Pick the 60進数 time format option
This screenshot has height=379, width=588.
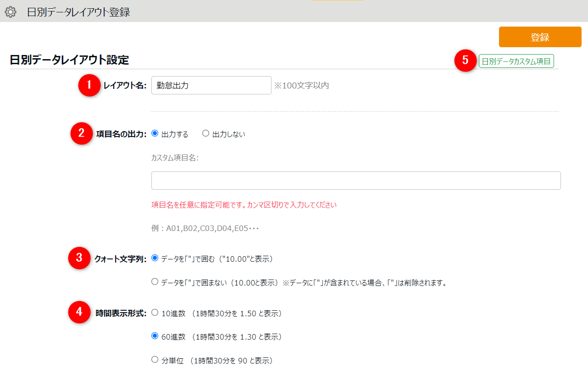point(155,336)
